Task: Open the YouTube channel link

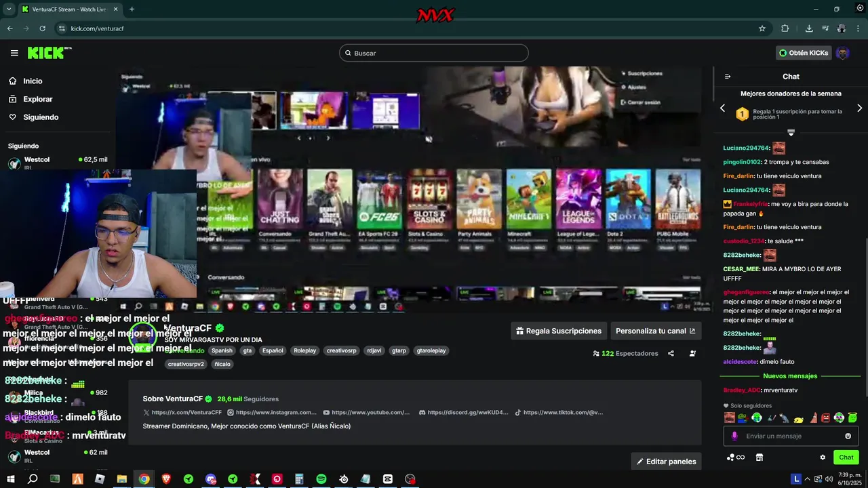Action: click(x=366, y=412)
